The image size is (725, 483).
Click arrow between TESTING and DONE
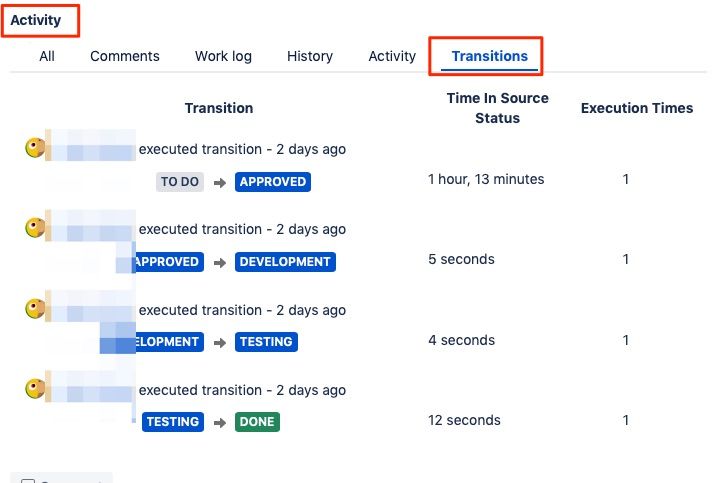pyautogui.click(x=220, y=422)
